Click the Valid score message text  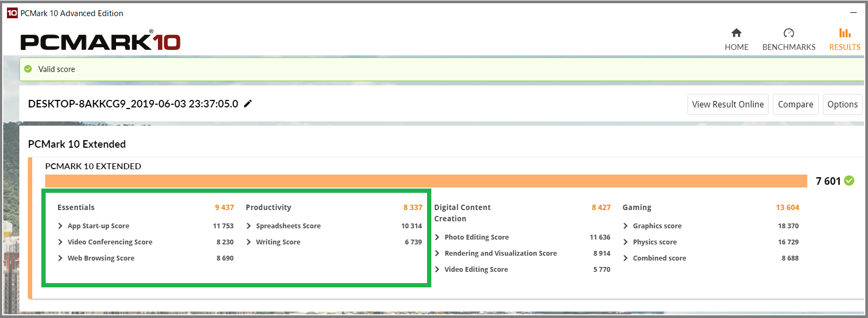pos(56,69)
